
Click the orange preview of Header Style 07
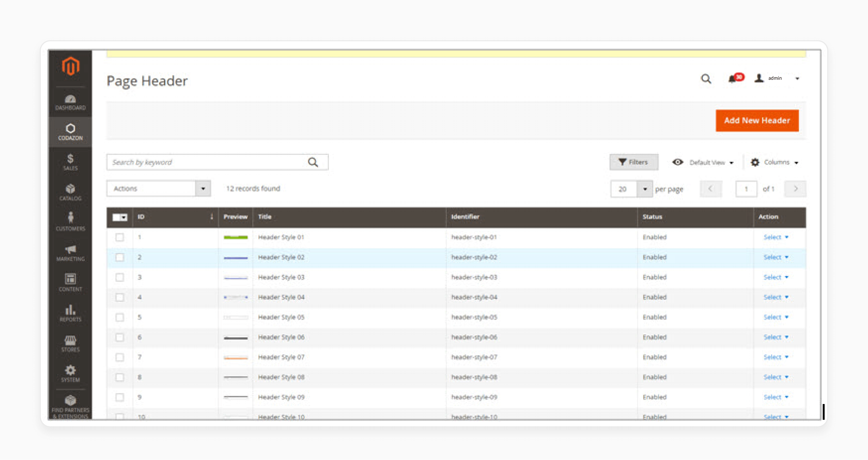(236, 358)
